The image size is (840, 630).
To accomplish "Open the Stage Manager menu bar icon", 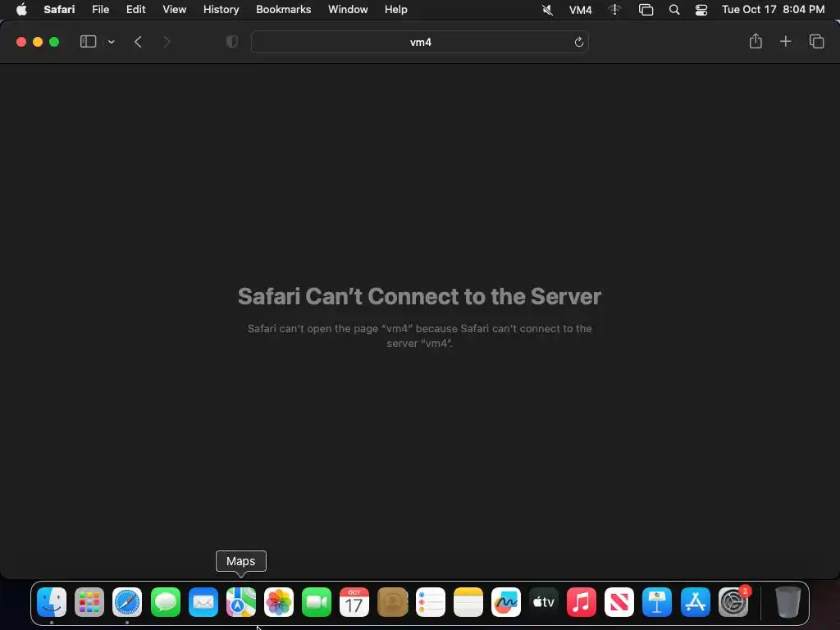I will click(646, 10).
